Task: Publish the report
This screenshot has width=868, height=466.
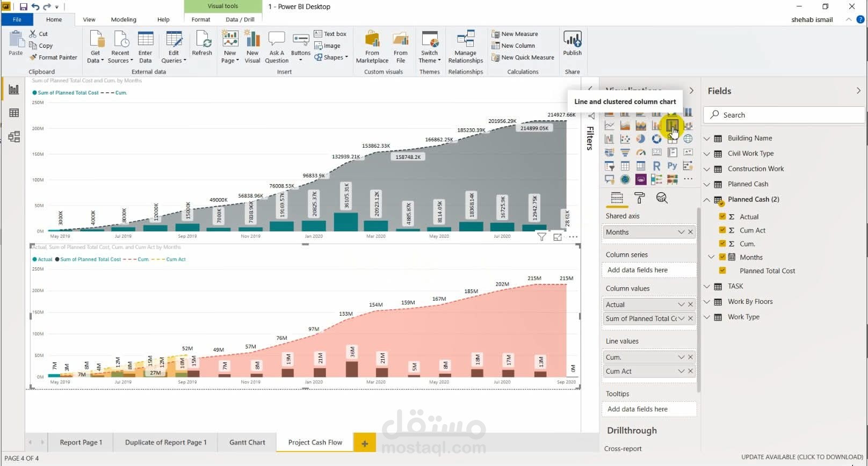Action: coord(573,43)
